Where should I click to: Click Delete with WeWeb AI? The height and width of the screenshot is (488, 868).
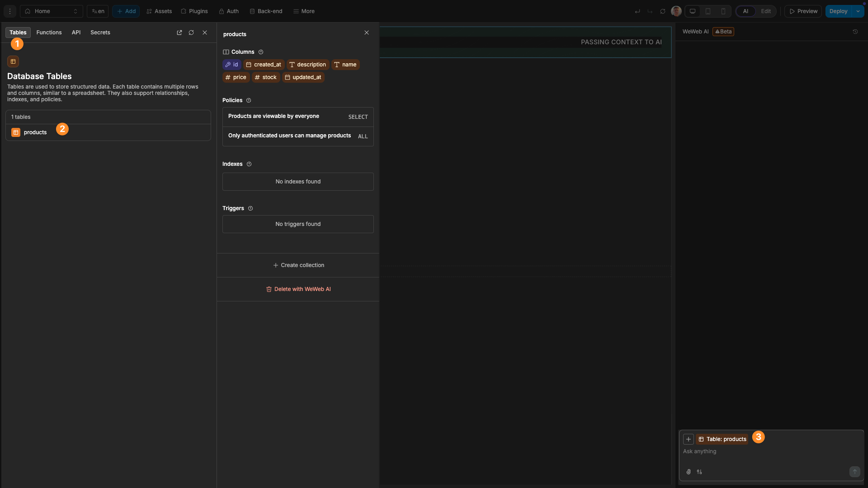[x=298, y=289]
